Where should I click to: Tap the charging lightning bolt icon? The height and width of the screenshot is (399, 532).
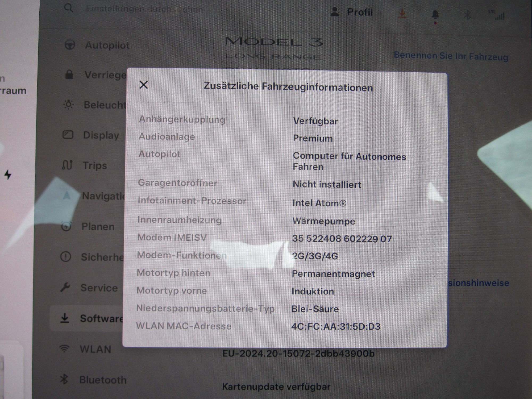(8, 174)
